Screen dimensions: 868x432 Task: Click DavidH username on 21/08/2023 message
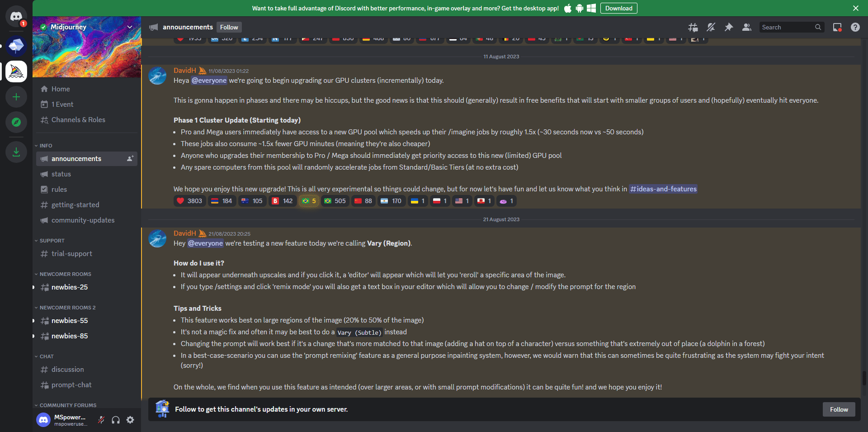point(185,233)
